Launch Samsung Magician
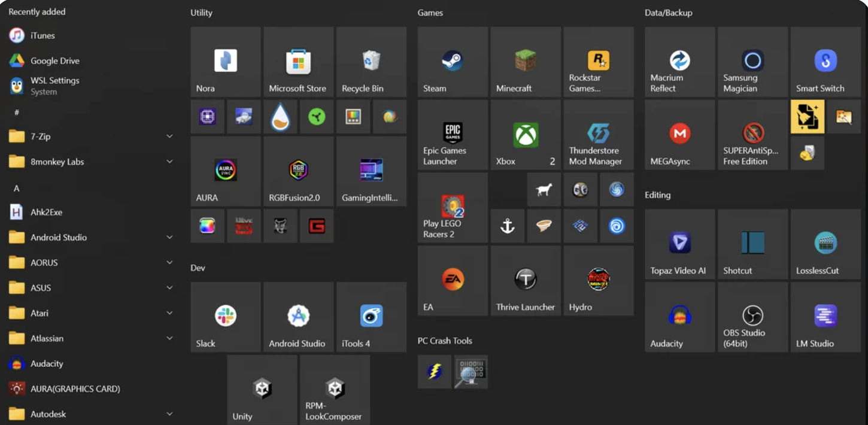The width and height of the screenshot is (868, 425). tap(752, 62)
